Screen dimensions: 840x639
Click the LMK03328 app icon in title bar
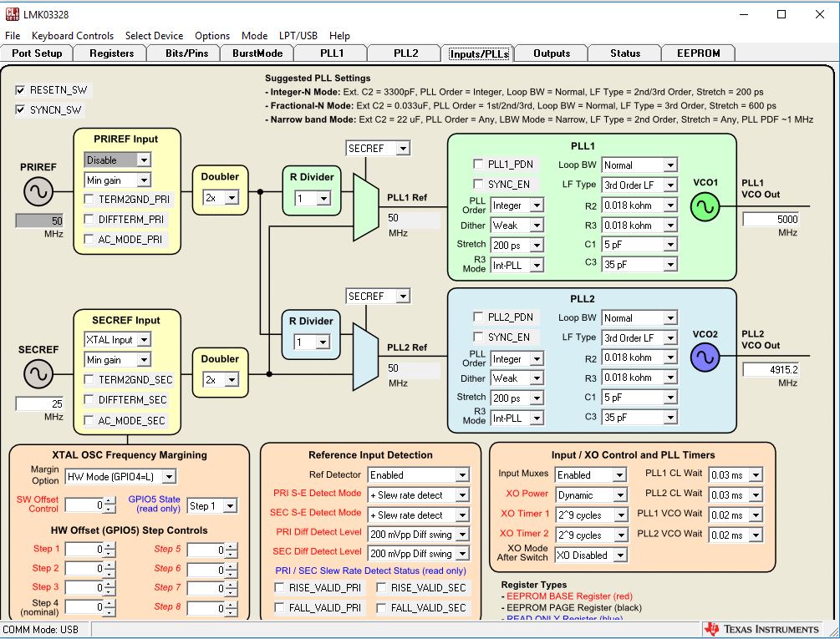coord(13,14)
